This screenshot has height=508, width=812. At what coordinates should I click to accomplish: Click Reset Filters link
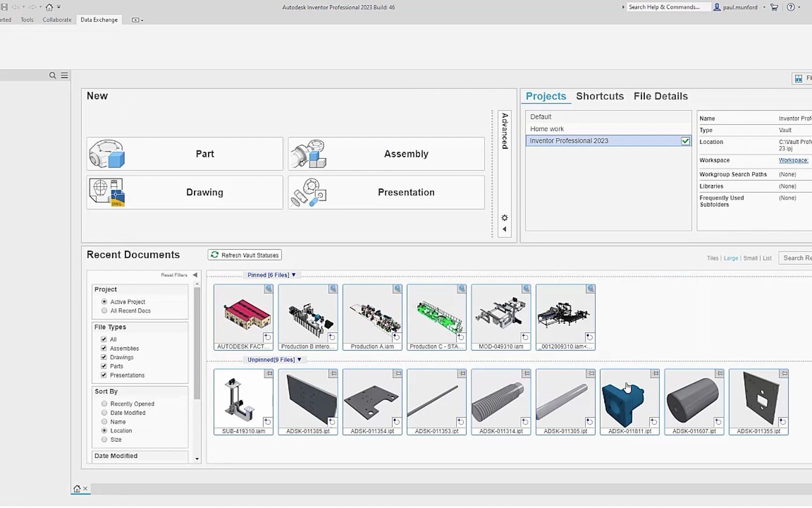pyautogui.click(x=174, y=275)
